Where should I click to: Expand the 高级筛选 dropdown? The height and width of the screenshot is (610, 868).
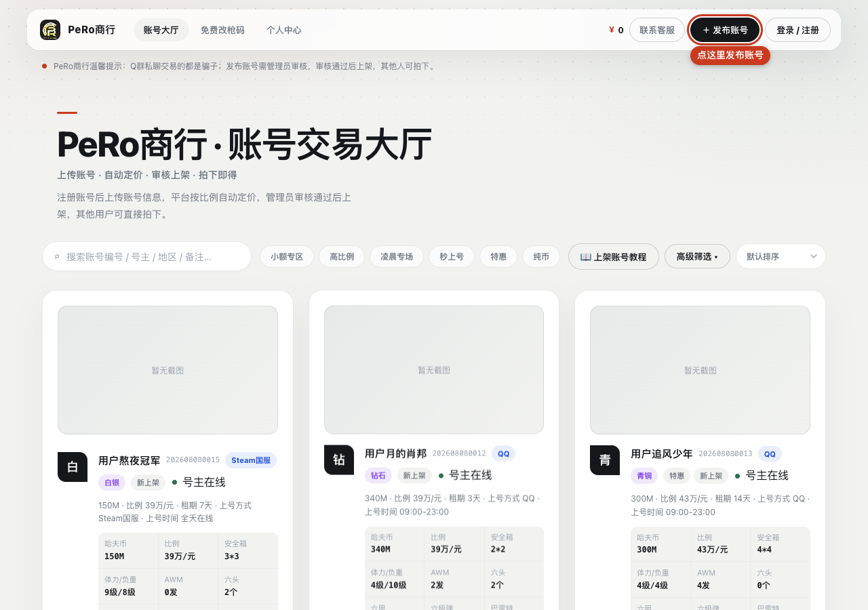click(697, 257)
